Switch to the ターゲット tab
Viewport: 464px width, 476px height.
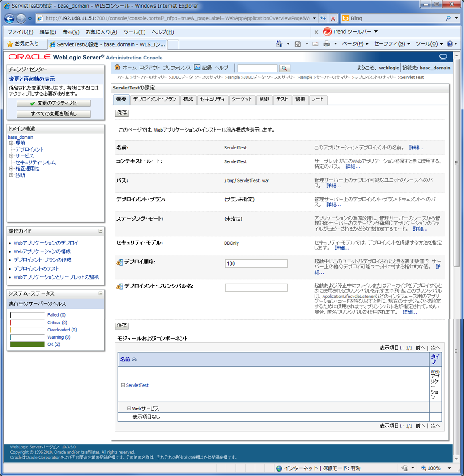[242, 99]
